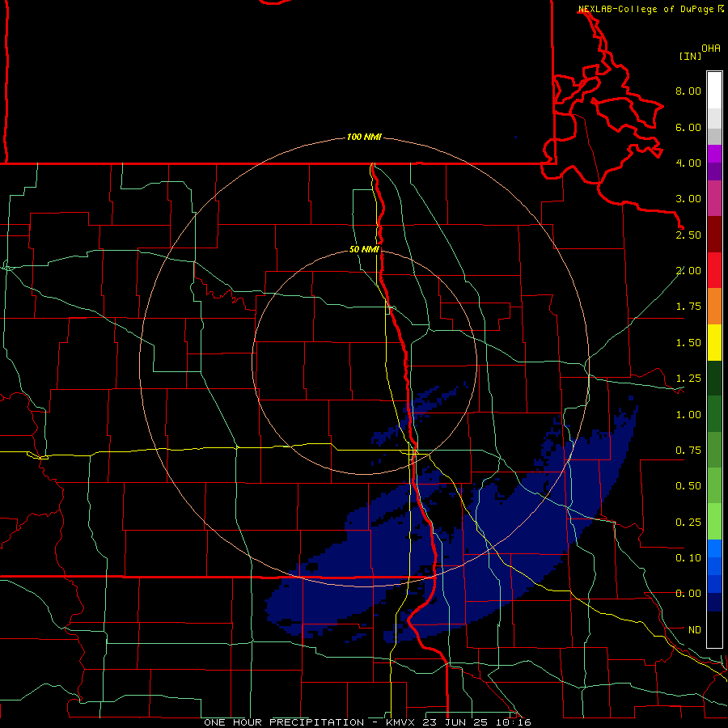Click the 23 JUN 25 date stamp
This screenshot has width=728, height=728.
[457, 722]
